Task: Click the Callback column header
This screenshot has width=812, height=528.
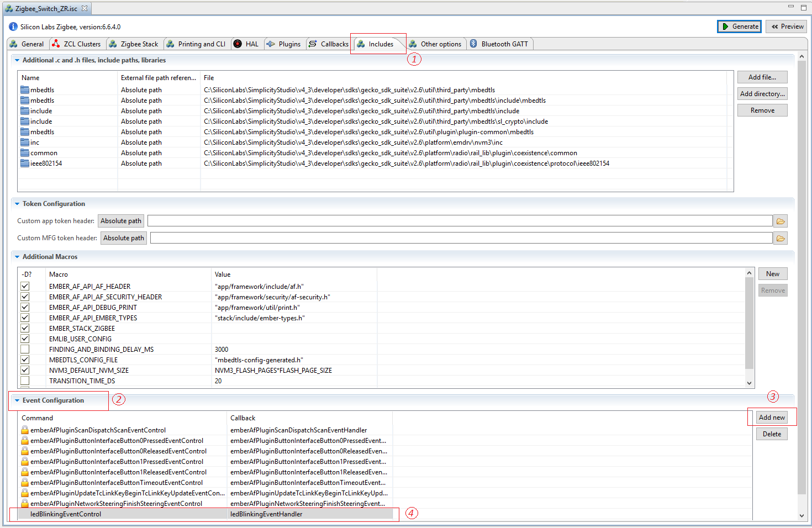Action: pyautogui.click(x=309, y=418)
